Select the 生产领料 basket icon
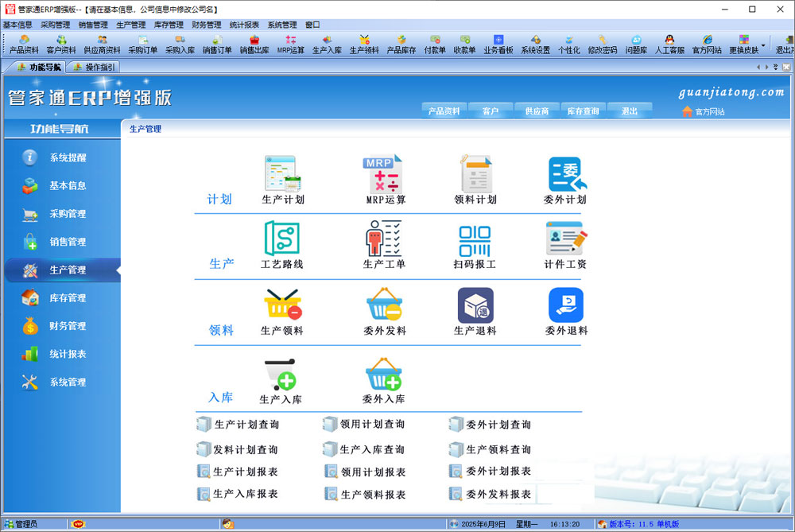The height and width of the screenshot is (532, 795). pos(282,305)
